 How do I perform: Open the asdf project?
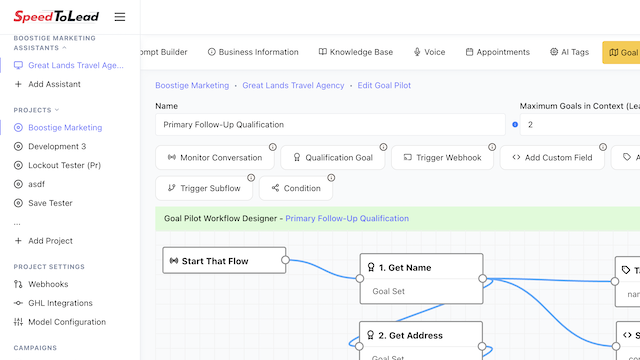(x=29, y=184)
